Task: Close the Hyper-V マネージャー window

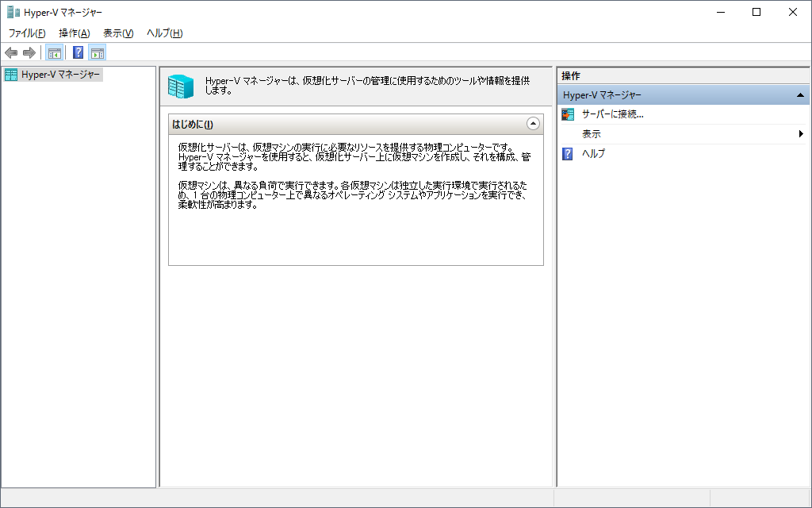Action: click(x=793, y=12)
